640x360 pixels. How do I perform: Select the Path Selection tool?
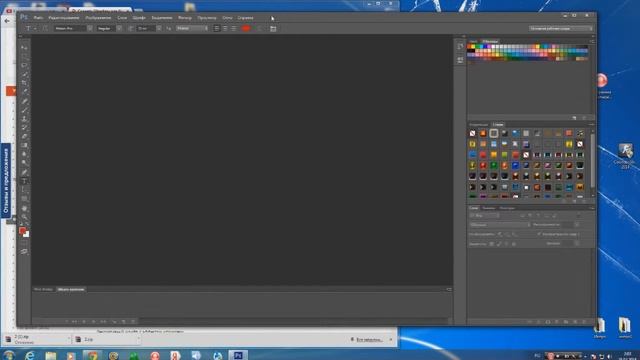tap(24, 190)
